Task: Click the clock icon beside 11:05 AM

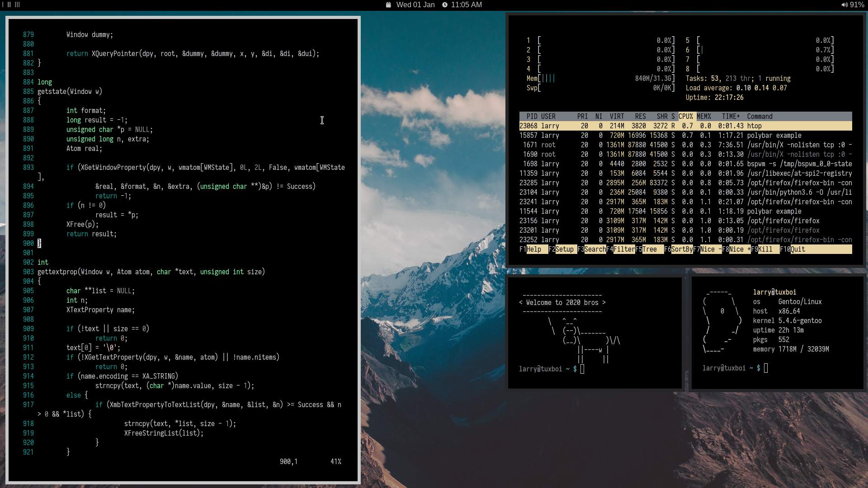Action: (x=445, y=5)
